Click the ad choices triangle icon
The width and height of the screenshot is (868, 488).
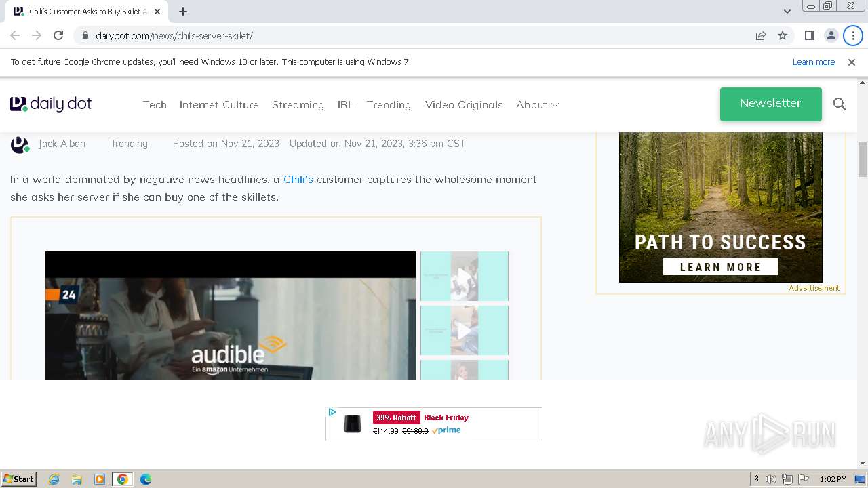tap(332, 412)
